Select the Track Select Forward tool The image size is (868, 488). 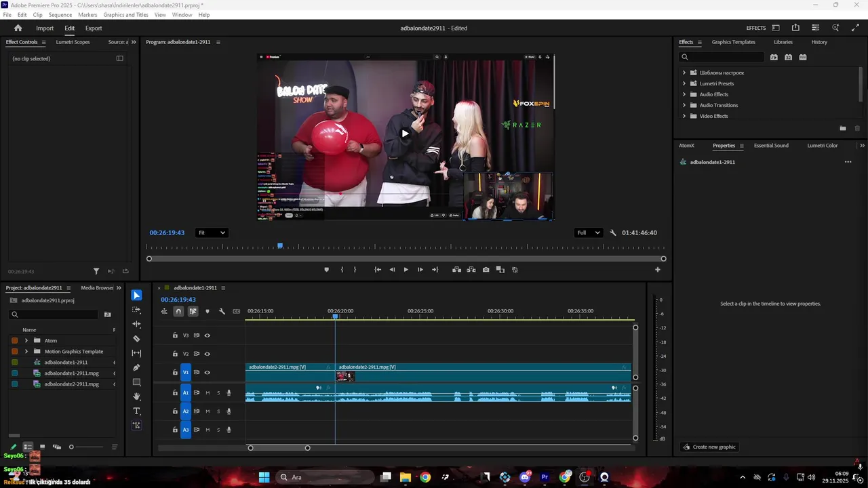click(x=136, y=310)
